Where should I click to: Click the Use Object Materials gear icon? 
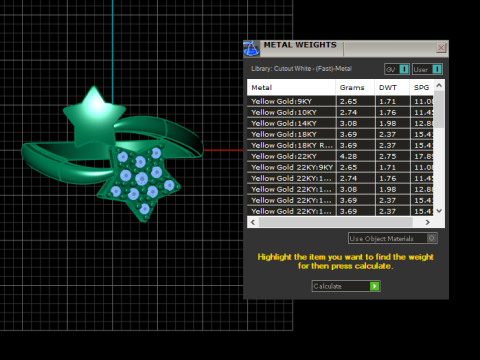point(431,238)
